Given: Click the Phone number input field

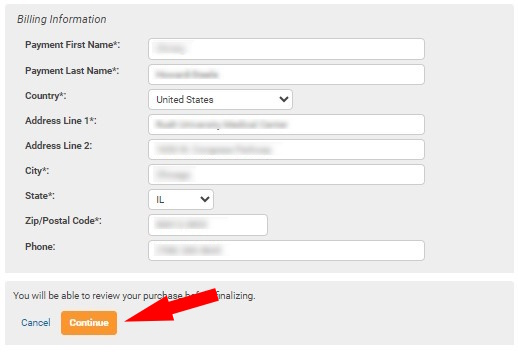Looking at the screenshot, I should pyautogui.click(x=286, y=250).
